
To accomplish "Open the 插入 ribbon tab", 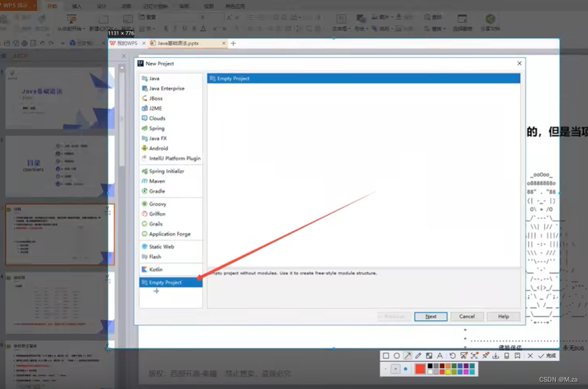I will (x=77, y=6).
